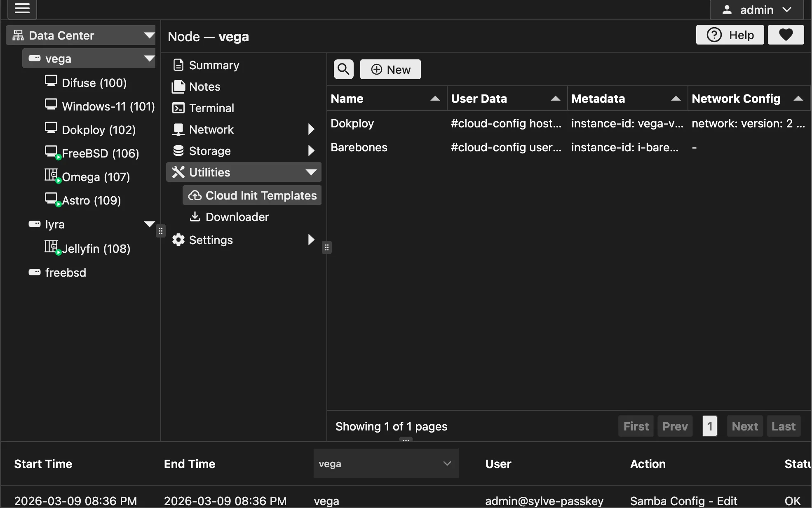Select the Barebones template row

pyautogui.click(x=359, y=147)
